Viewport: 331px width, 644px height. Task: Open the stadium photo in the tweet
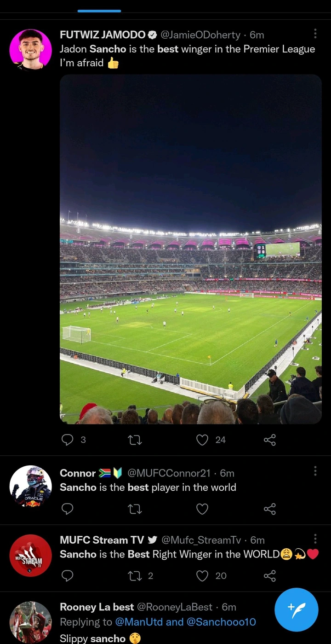[191, 249]
